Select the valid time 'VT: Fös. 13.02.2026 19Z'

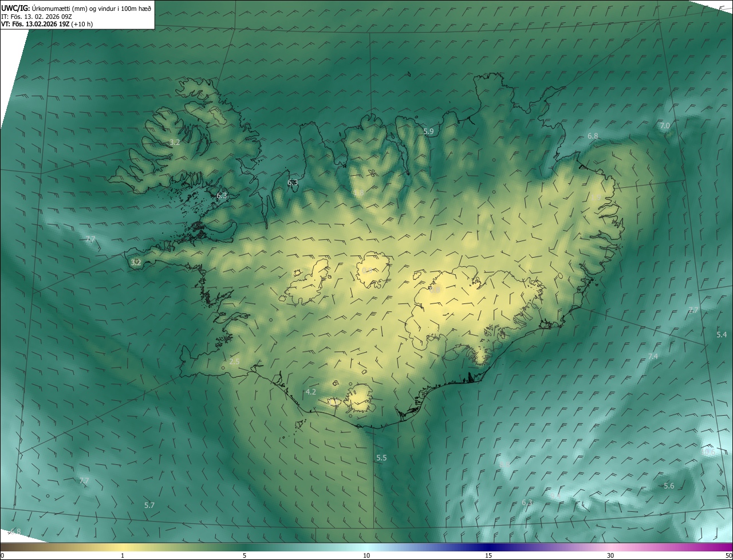coord(36,24)
